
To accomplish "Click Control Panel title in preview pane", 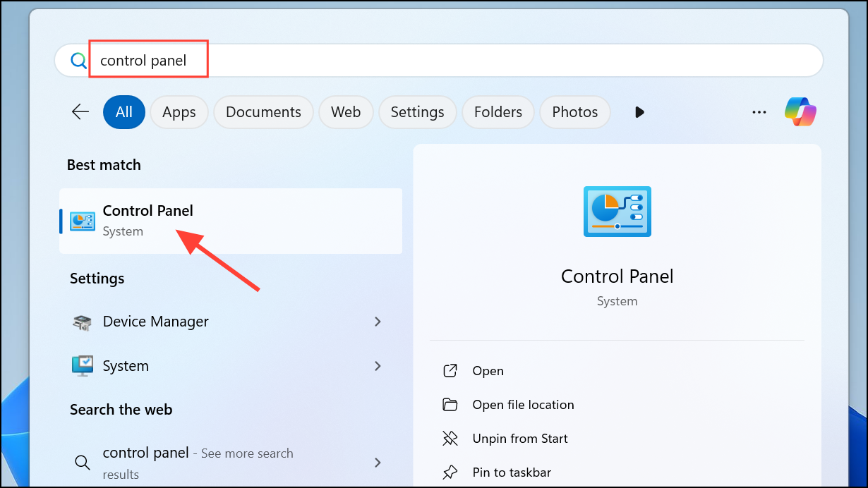I will [x=617, y=276].
